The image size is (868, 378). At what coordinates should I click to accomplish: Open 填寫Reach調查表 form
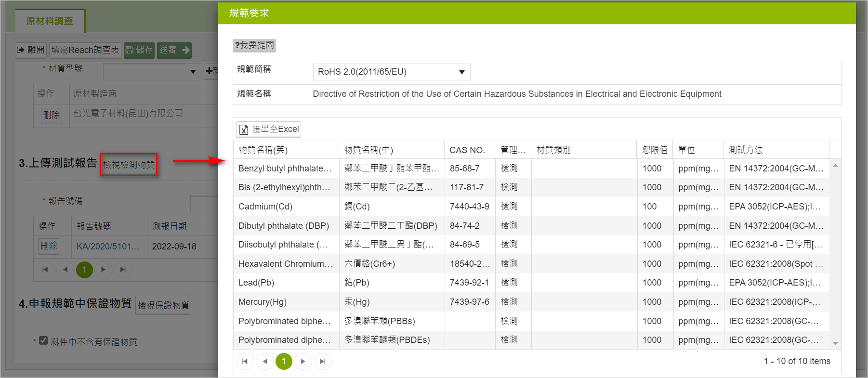(x=85, y=50)
